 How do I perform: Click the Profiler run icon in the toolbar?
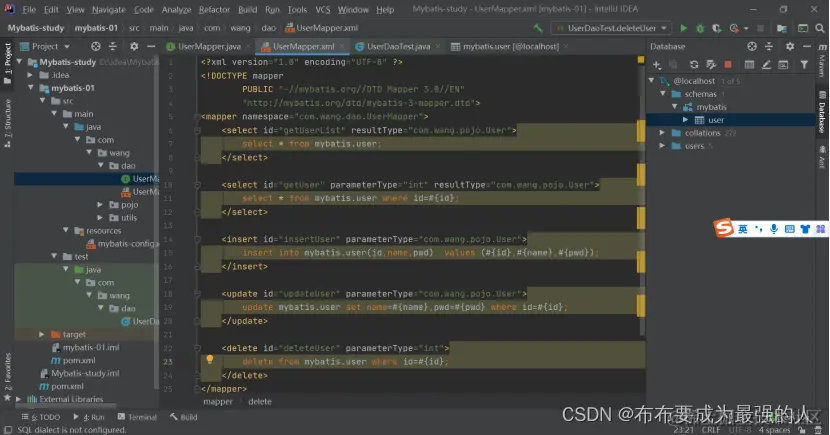click(734, 28)
